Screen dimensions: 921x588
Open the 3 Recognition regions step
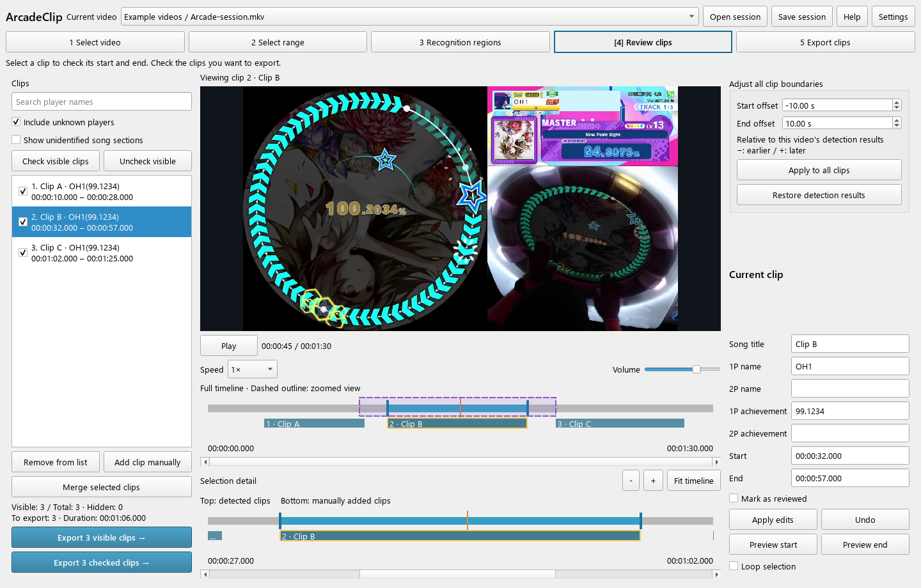pyautogui.click(x=460, y=42)
